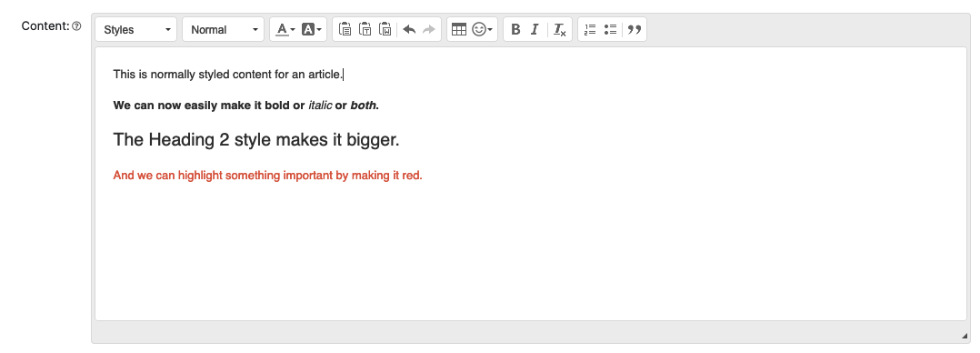Click the Heading 2 style line
This screenshot has height=353, width=980.
(x=256, y=139)
